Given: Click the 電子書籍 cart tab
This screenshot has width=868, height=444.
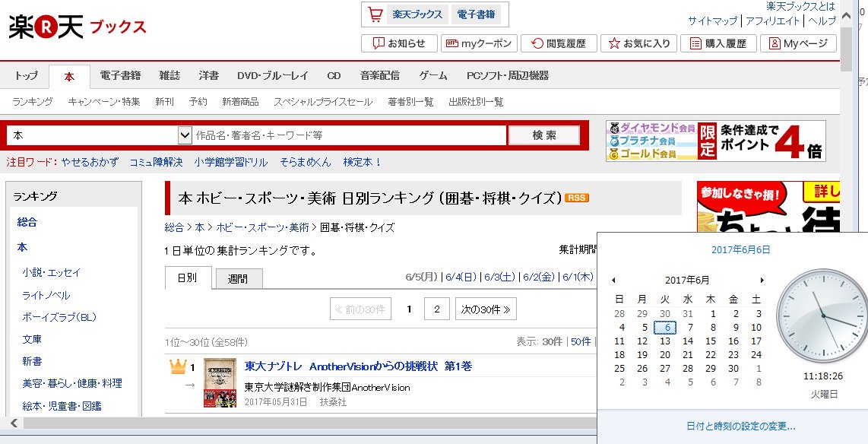Looking at the screenshot, I should [476, 14].
